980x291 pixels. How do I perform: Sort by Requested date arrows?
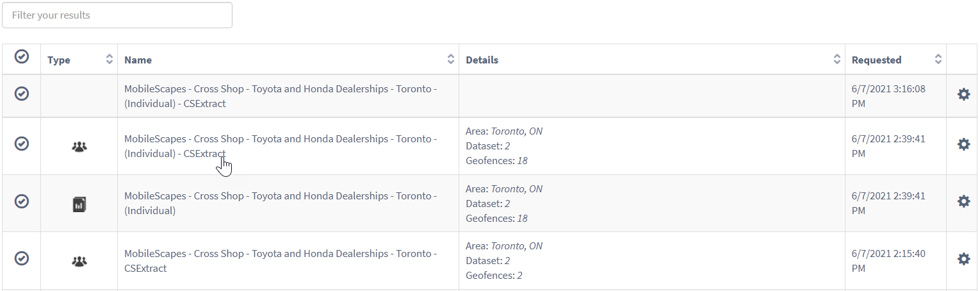(938, 60)
